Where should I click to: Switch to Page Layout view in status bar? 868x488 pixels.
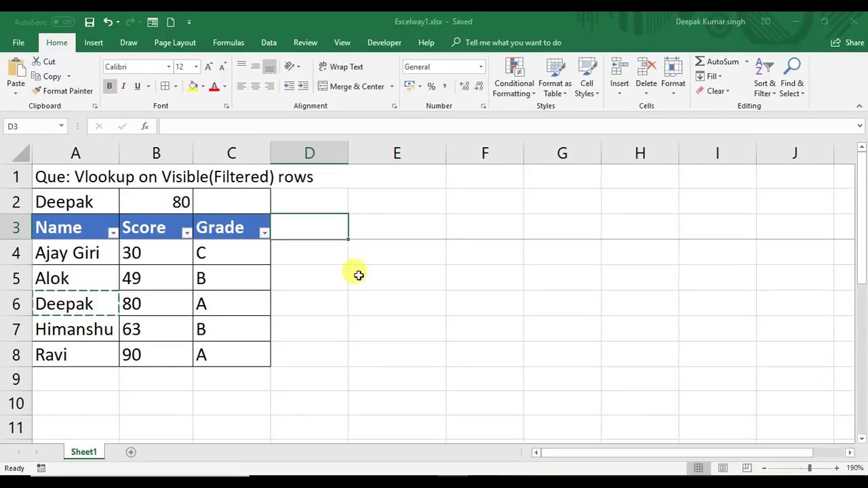(723, 468)
